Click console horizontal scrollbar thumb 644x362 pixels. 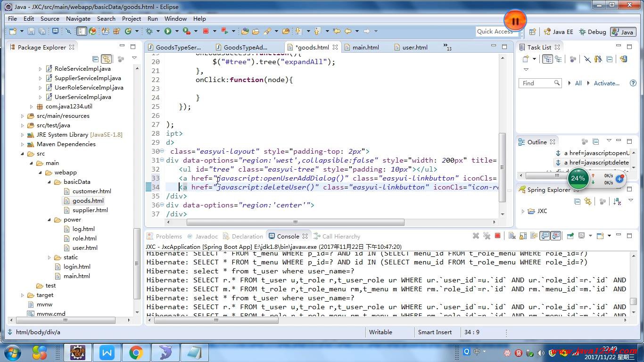[x=216, y=321]
